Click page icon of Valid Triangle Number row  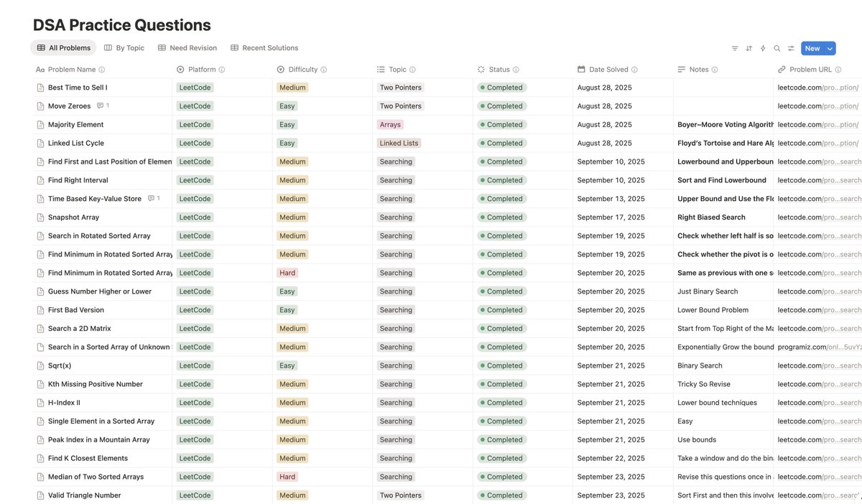click(40, 495)
